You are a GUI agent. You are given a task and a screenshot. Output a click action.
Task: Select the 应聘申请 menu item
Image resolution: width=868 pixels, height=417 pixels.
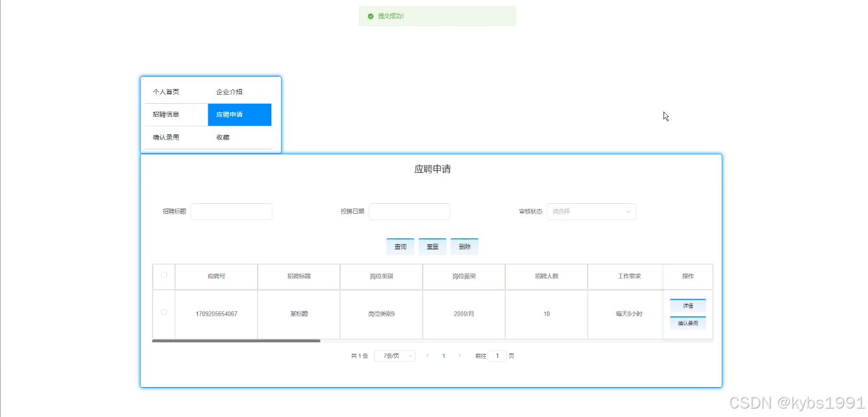click(240, 114)
